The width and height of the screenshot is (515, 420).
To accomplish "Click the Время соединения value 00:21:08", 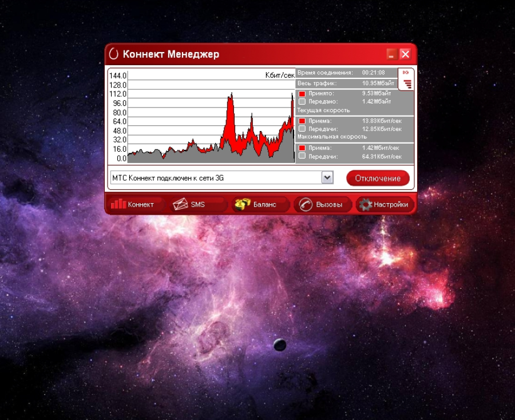I will click(x=374, y=73).
